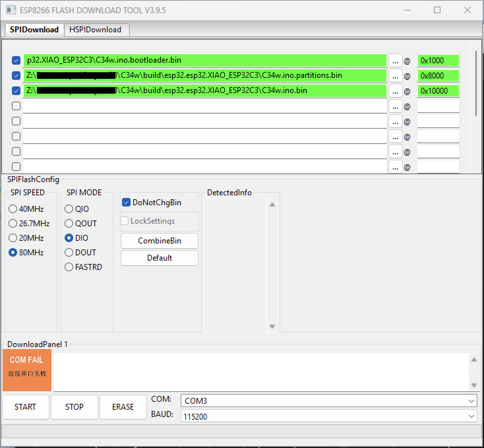Select QIO SPI mode
Image resolution: width=484 pixels, height=448 pixels.
pyautogui.click(x=69, y=209)
